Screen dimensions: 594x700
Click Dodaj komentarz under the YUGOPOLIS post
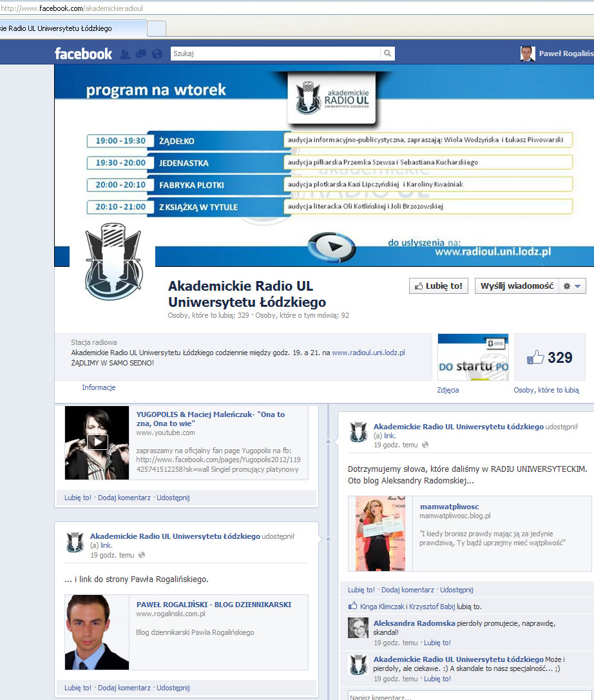click(x=124, y=498)
